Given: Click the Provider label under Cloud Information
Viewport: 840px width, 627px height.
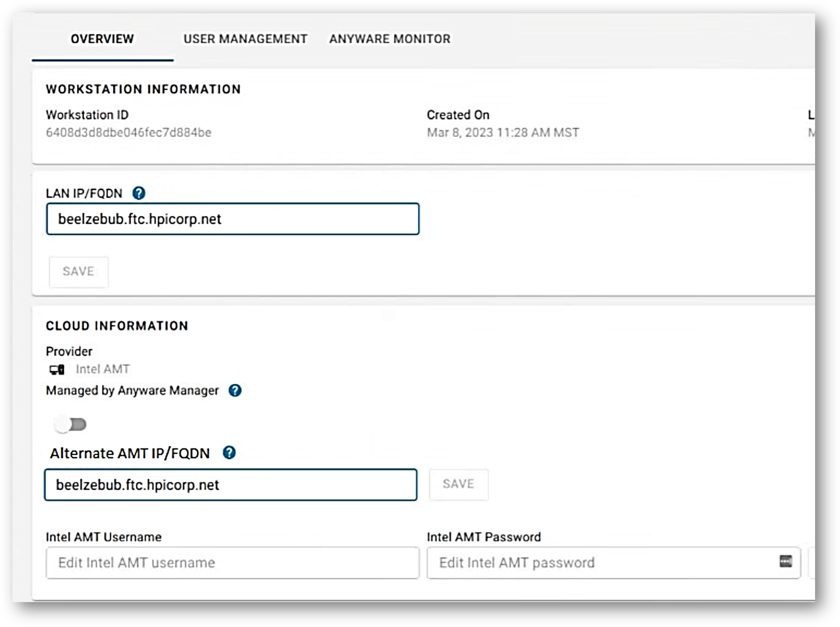Looking at the screenshot, I should coord(69,350).
